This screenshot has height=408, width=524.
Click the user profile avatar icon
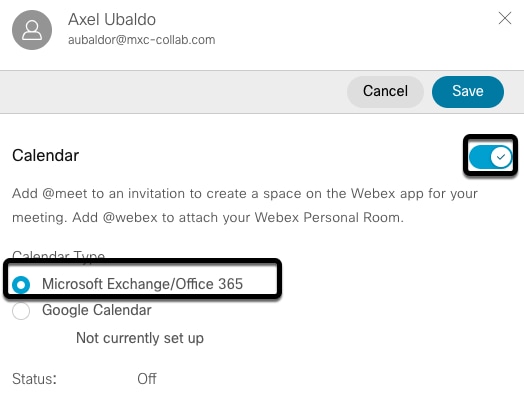[x=32, y=30]
